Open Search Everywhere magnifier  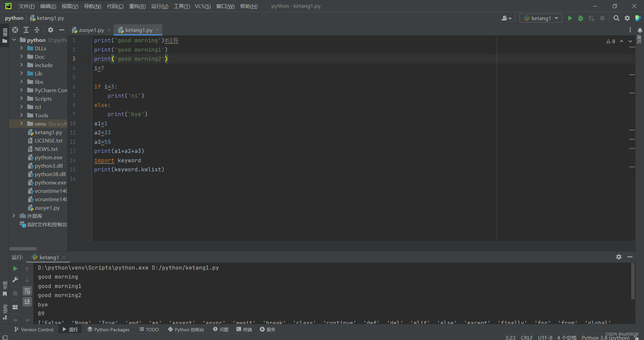616,18
